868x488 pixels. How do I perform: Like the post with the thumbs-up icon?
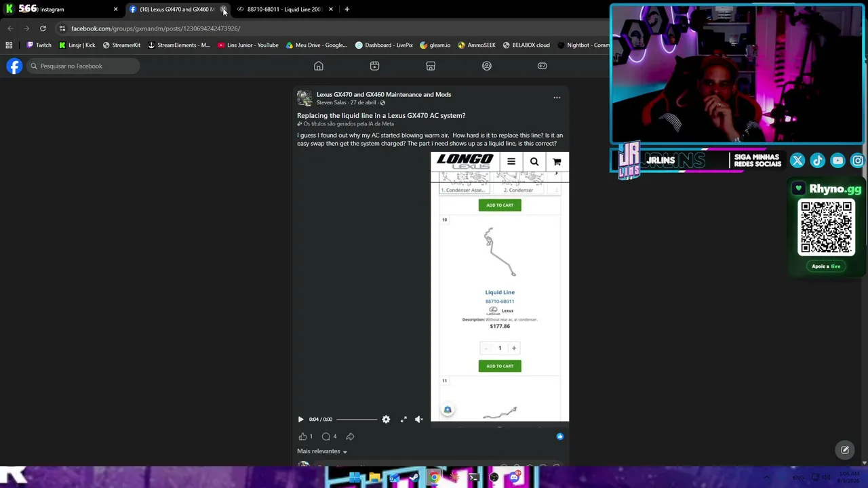[302, 436]
